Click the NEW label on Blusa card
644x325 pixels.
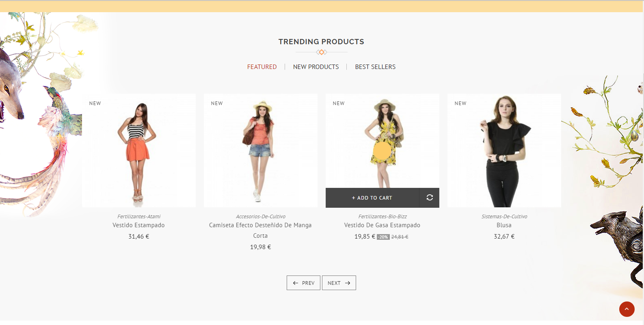460,103
